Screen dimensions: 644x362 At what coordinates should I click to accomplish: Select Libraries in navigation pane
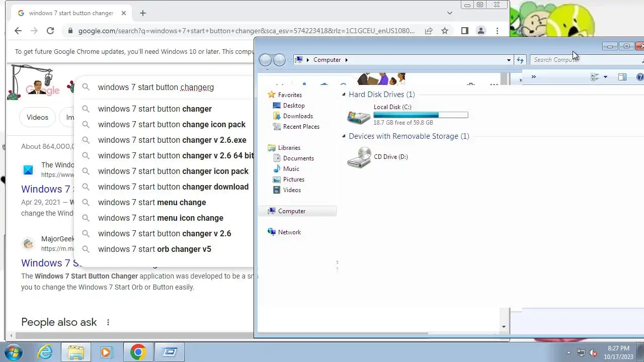(289, 148)
